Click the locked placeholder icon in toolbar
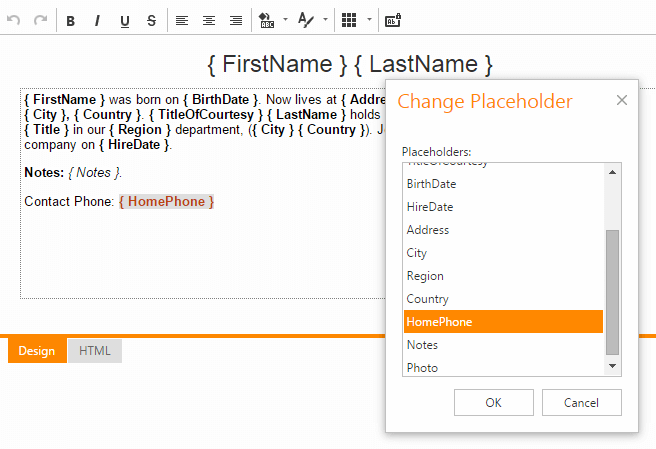This screenshot has height=449, width=656. [x=393, y=20]
